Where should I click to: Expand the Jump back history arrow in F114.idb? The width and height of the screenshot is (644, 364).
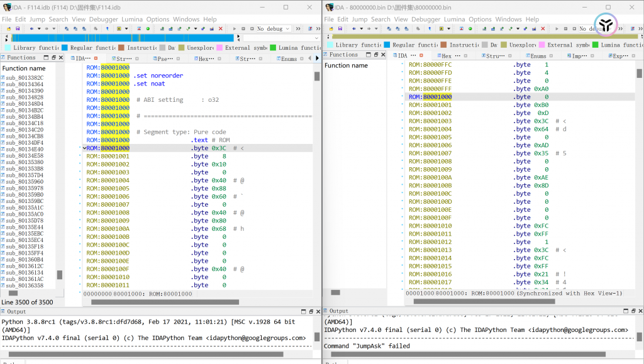point(39,29)
